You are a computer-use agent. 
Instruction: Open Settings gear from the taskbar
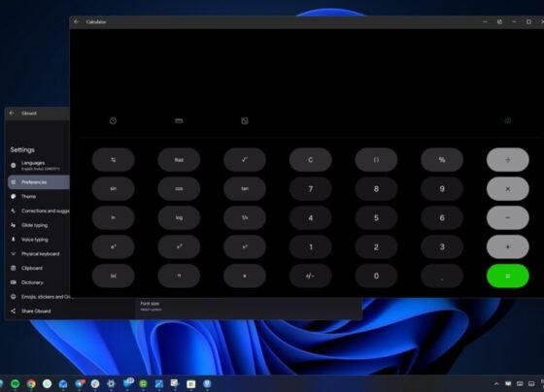(x=111, y=383)
